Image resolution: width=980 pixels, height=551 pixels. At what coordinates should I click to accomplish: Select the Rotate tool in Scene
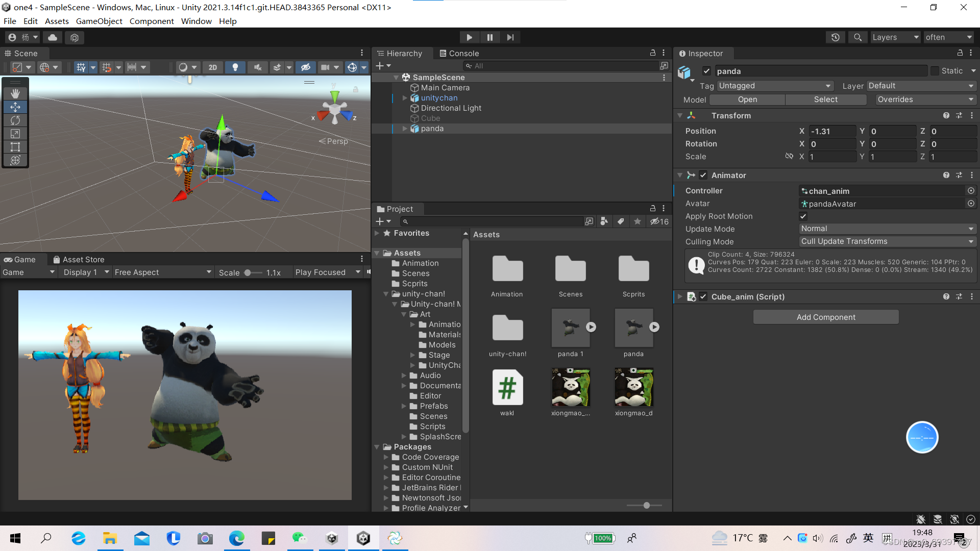[15, 120]
